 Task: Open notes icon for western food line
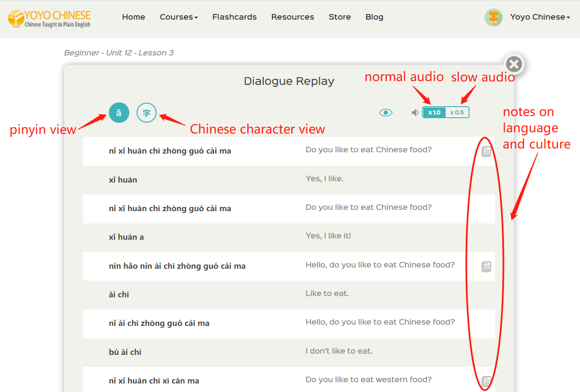point(486,381)
